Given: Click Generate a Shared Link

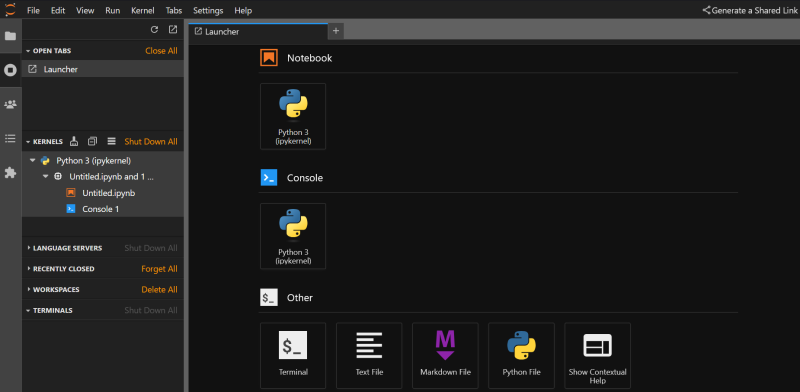Looking at the screenshot, I should pos(749,10).
